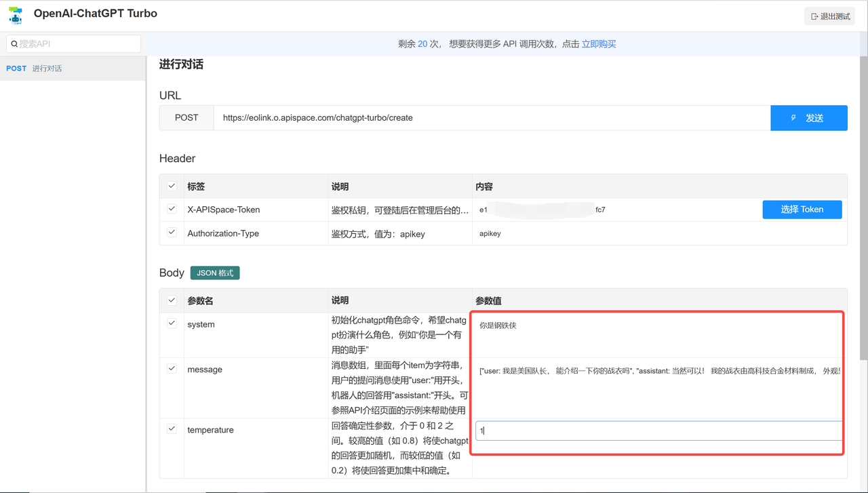Screen dimensions: 868x493
Task: Click the temperature value input
Action: coord(659,431)
